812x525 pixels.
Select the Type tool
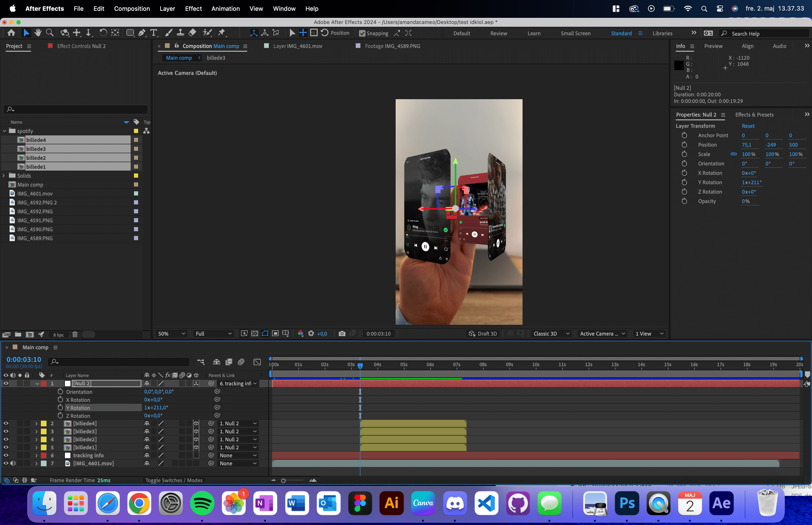click(x=154, y=33)
